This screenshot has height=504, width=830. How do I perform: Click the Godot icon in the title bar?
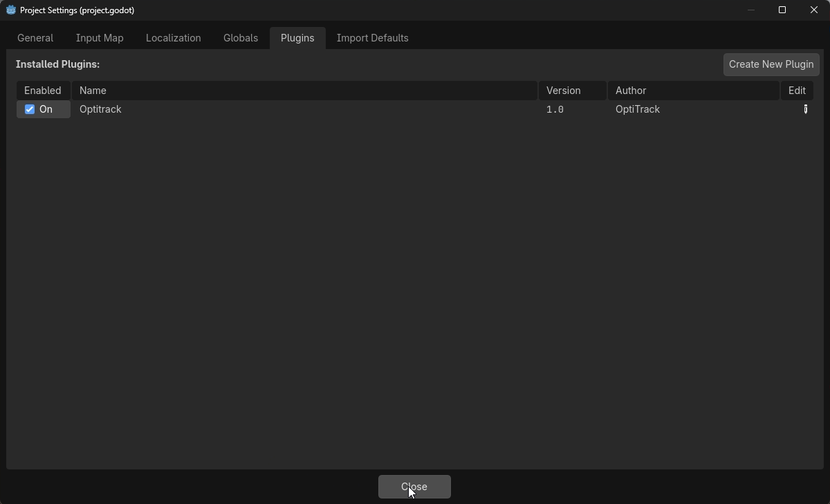point(10,10)
